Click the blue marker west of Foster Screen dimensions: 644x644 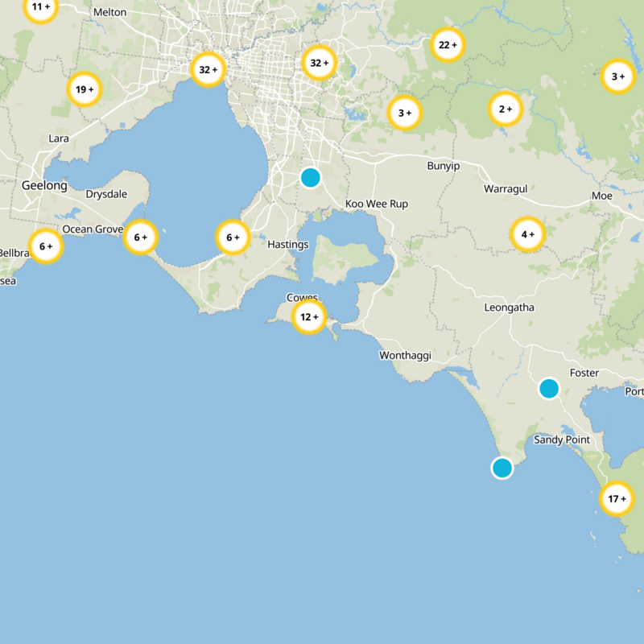549,388
